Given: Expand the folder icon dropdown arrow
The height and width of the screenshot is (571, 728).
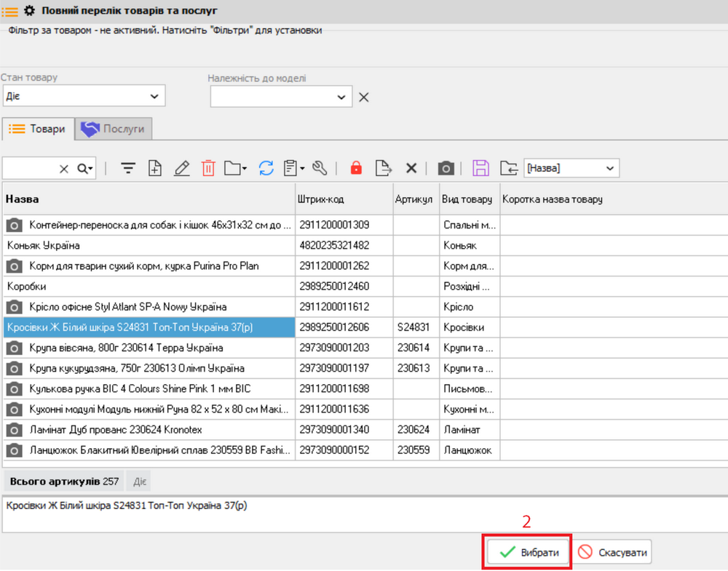Looking at the screenshot, I should click(245, 169).
